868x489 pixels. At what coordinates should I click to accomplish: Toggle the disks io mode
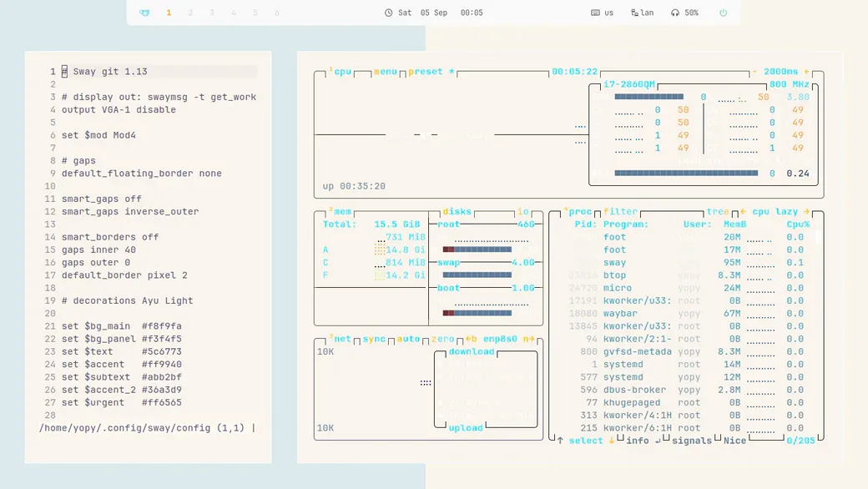click(523, 211)
